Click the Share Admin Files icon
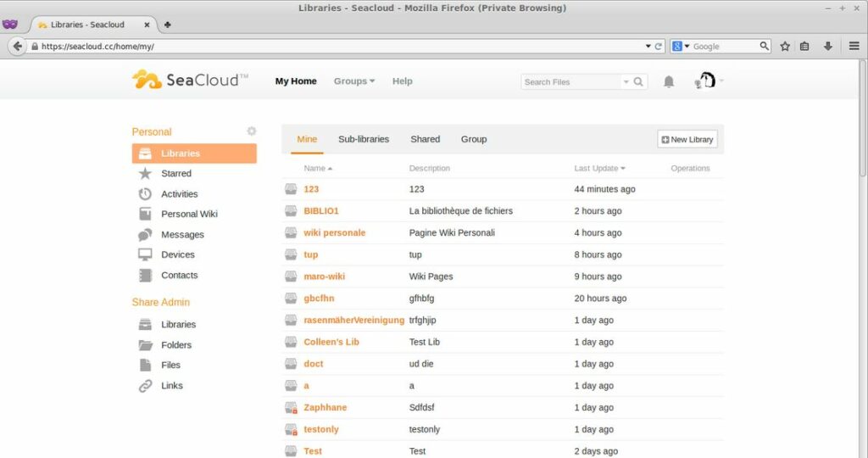 click(x=145, y=365)
